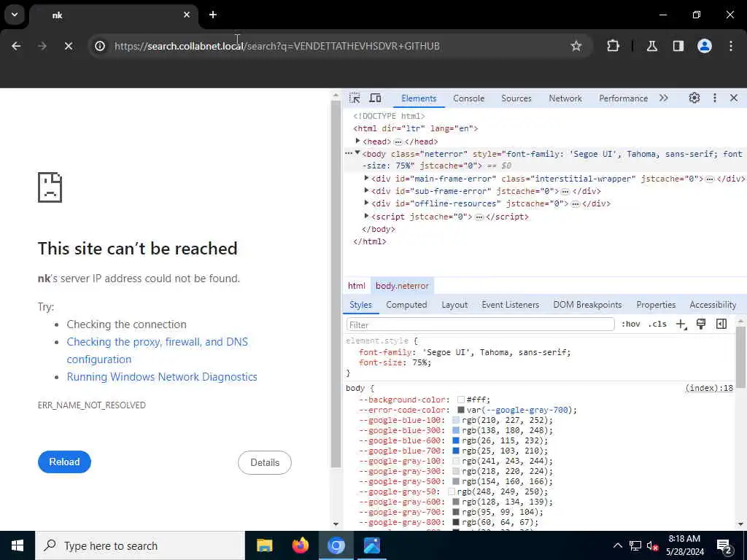The image size is (747, 560).
Task: Collapse the body.neterror element node
Action: point(357,153)
